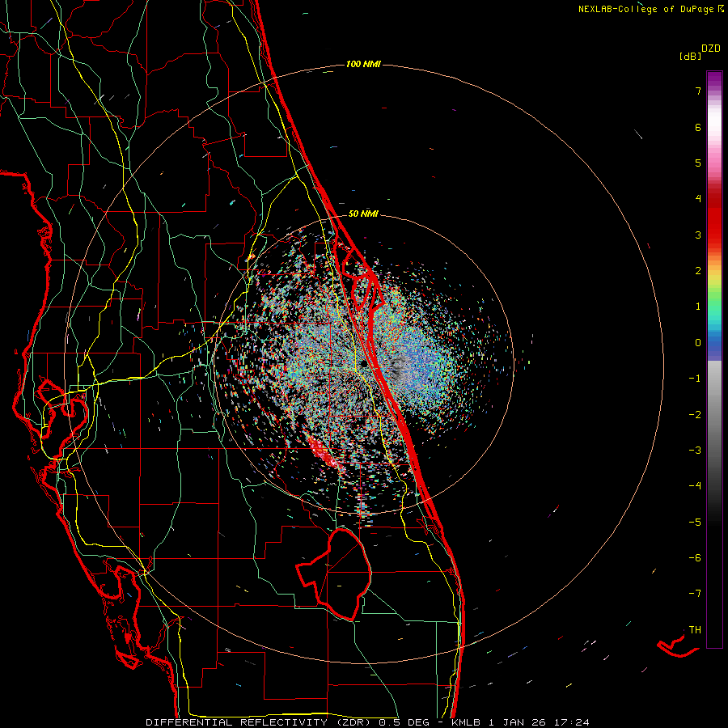Click the -1 tick label on color scale
This screenshot has height=728, width=728.
coord(695,379)
